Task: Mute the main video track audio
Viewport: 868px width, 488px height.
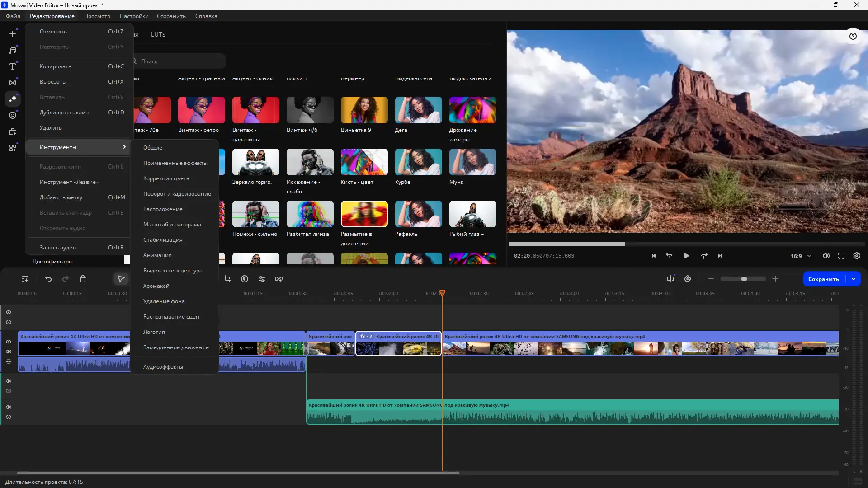Action: [x=9, y=352]
